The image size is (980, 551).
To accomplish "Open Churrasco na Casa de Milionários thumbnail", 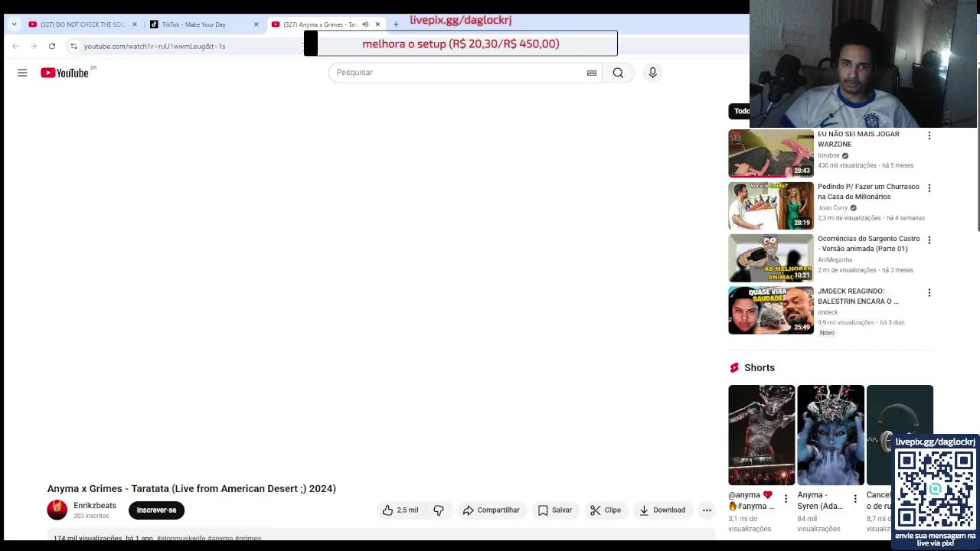I will coord(771,206).
